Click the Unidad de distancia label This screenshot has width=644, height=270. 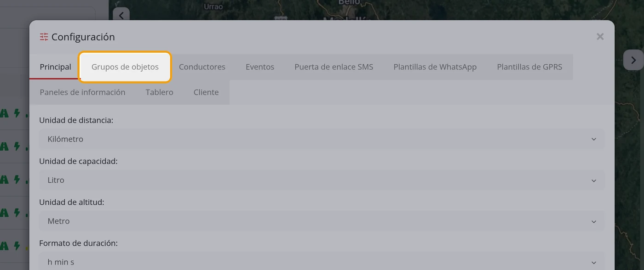76,120
